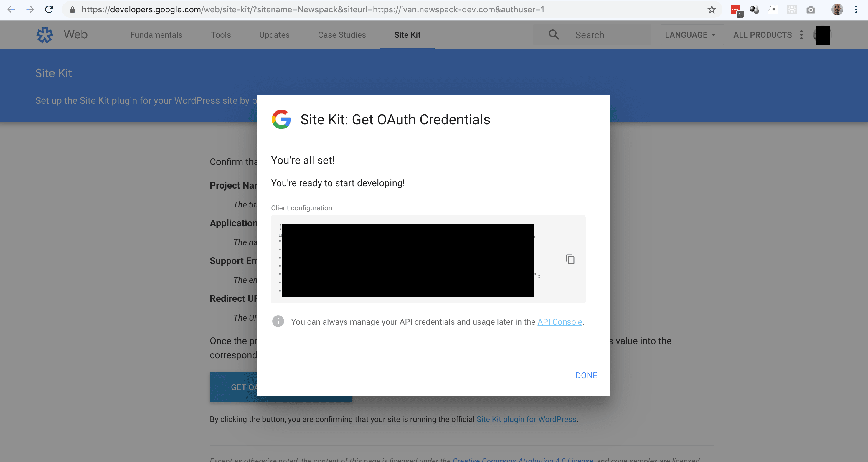This screenshot has width=868, height=462.
Task: Select the Web site title text
Action: coord(75,34)
